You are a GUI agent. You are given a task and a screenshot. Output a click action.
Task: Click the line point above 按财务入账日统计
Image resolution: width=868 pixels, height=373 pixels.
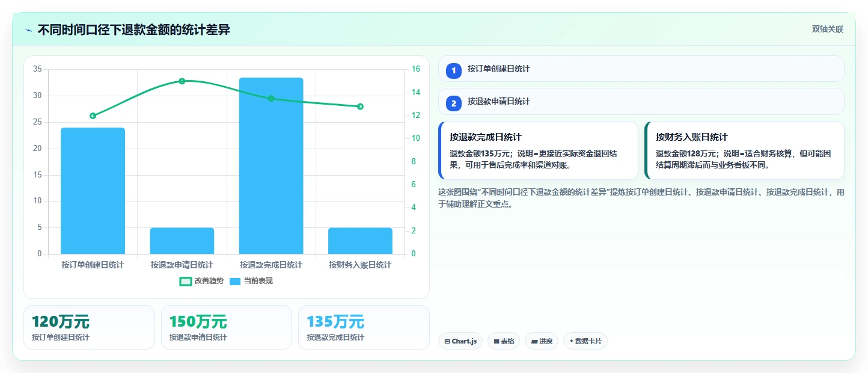click(x=360, y=106)
